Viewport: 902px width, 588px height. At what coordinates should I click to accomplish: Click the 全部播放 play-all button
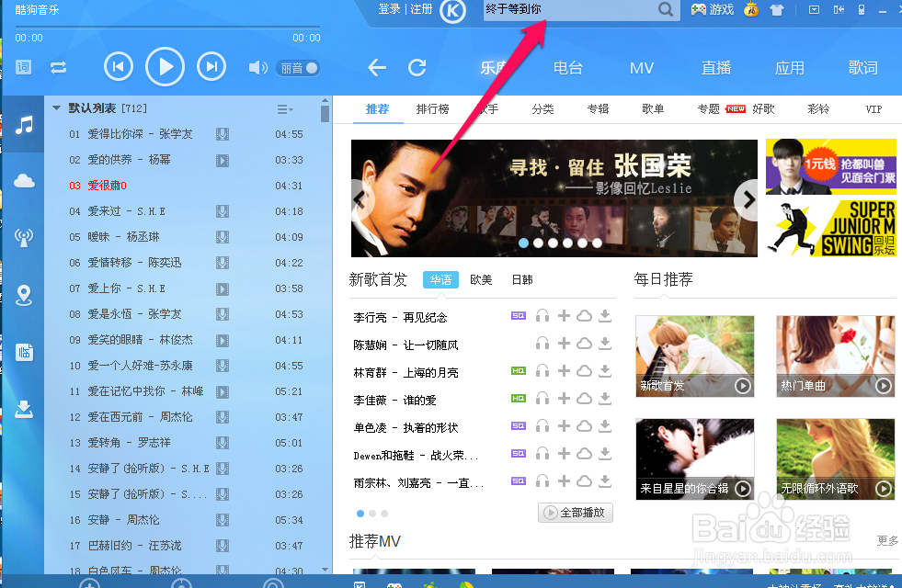(575, 513)
